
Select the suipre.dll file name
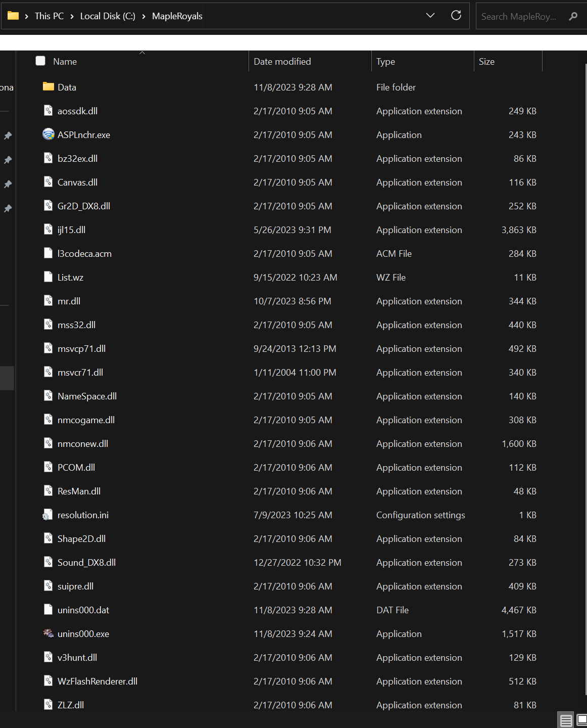click(x=75, y=586)
